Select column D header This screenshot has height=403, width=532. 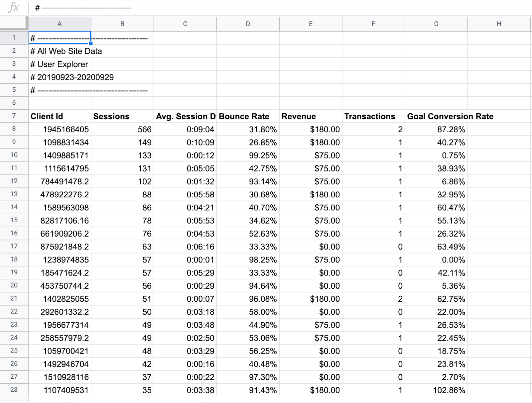pos(248,24)
